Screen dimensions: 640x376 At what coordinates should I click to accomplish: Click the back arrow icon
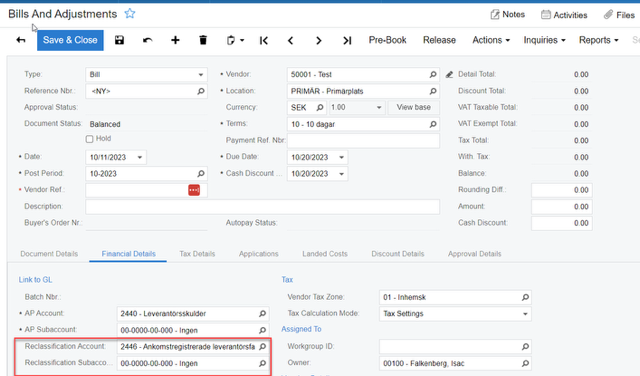pyautogui.click(x=21, y=40)
